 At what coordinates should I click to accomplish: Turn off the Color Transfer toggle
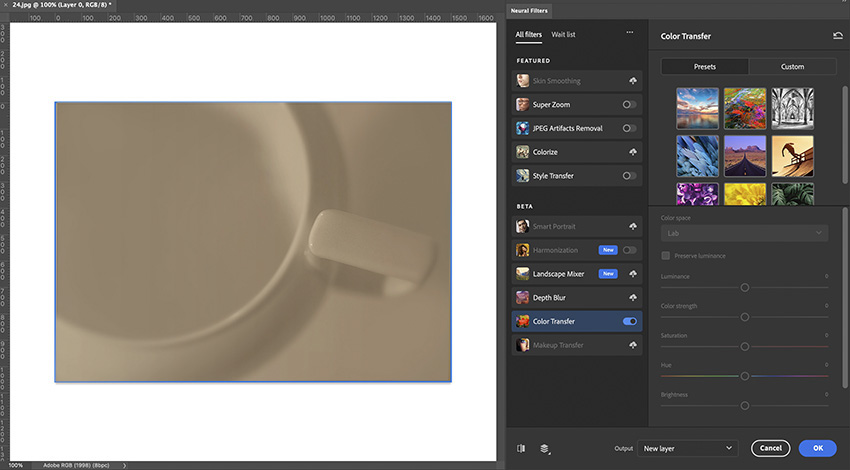[629, 322]
